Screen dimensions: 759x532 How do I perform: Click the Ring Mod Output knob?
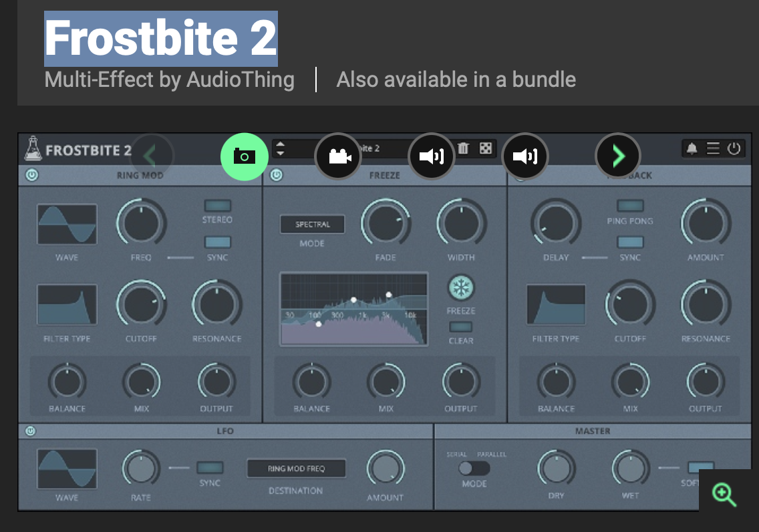click(x=217, y=382)
